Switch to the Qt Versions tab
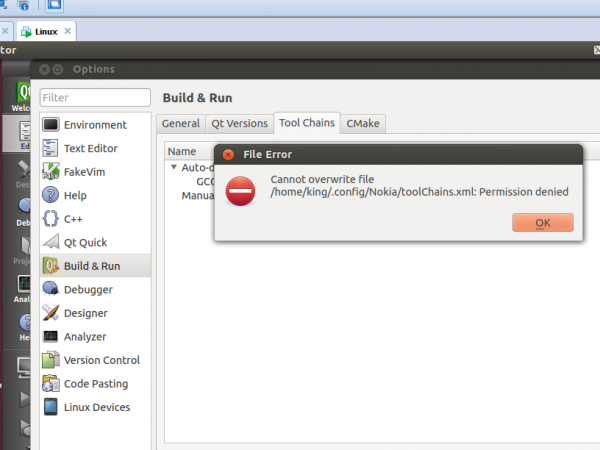This screenshot has width=600, height=450. point(239,123)
